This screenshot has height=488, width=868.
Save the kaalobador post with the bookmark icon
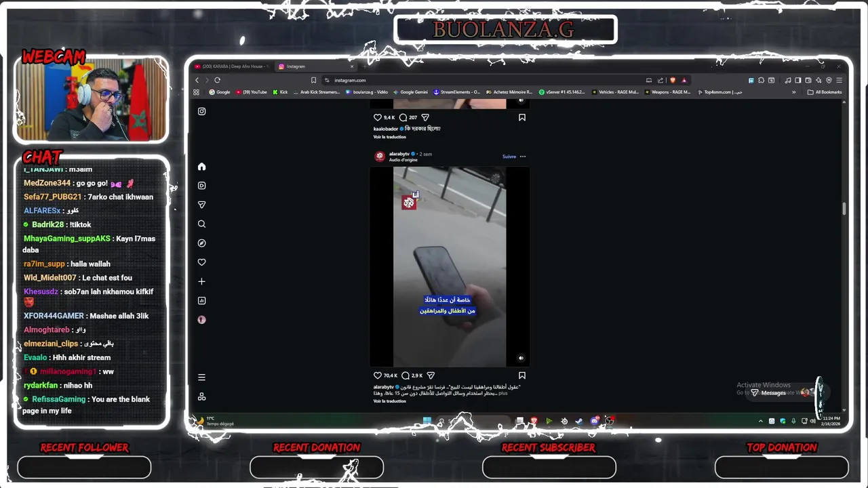click(522, 117)
